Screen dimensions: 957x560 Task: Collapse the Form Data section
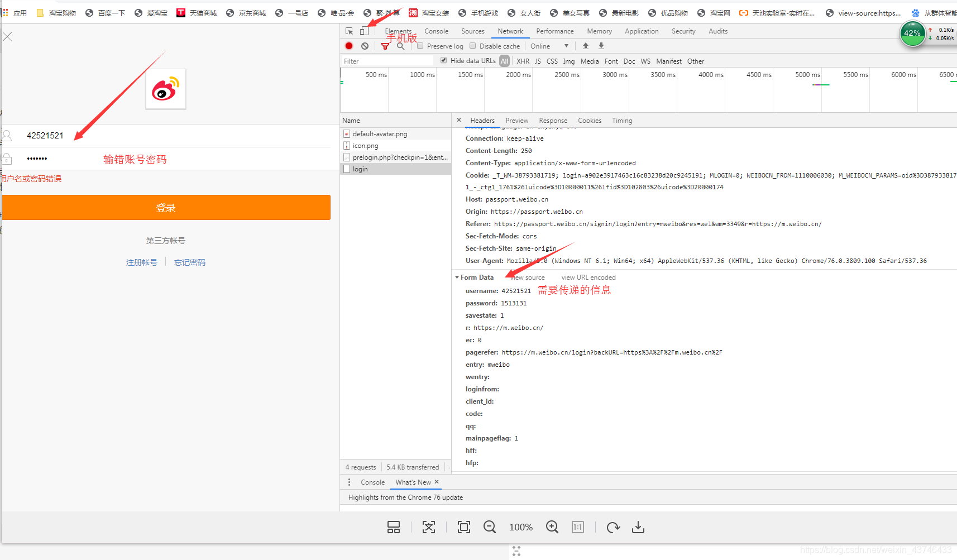[457, 277]
